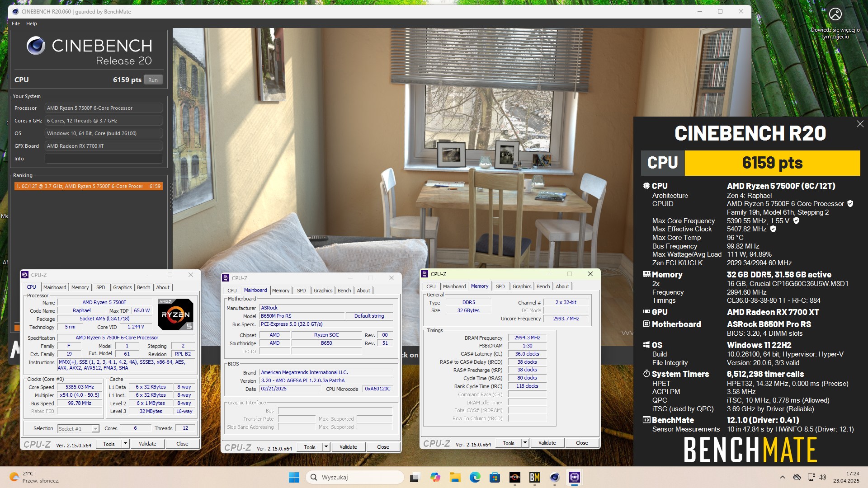
Task: Open Graphics tab in right CPU-Z window
Action: [522, 286]
